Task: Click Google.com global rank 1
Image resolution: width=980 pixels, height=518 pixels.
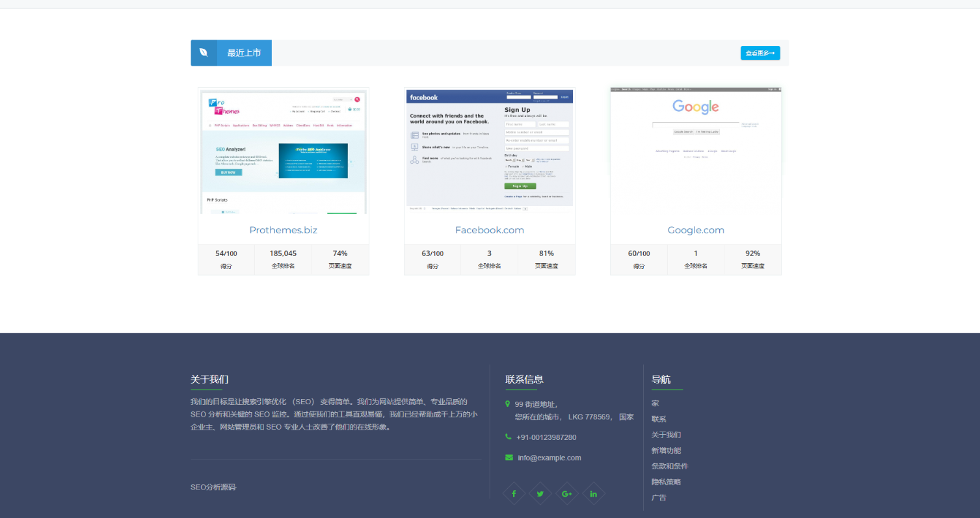Action: pos(696,253)
